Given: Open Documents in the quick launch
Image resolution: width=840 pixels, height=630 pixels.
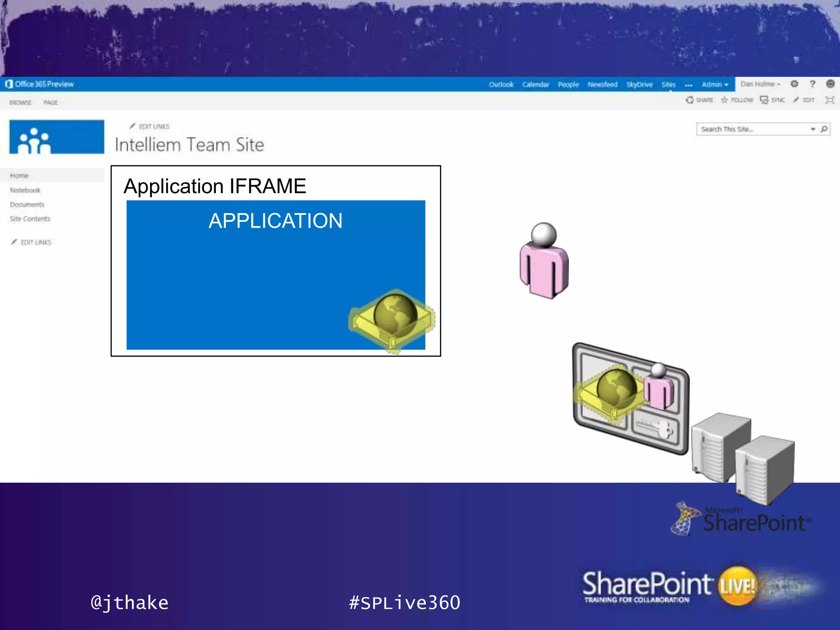Looking at the screenshot, I should (x=27, y=205).
